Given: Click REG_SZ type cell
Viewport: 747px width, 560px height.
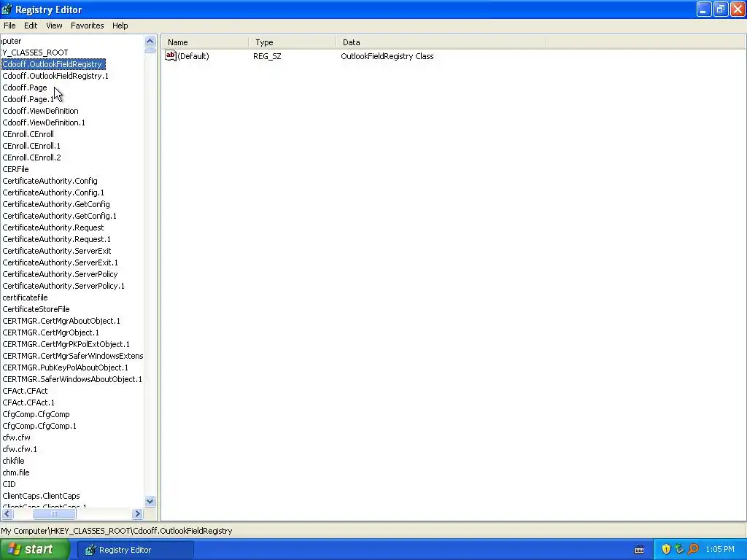Looking at the screenshot, I should pyautogui.click(x=267, y=56).
